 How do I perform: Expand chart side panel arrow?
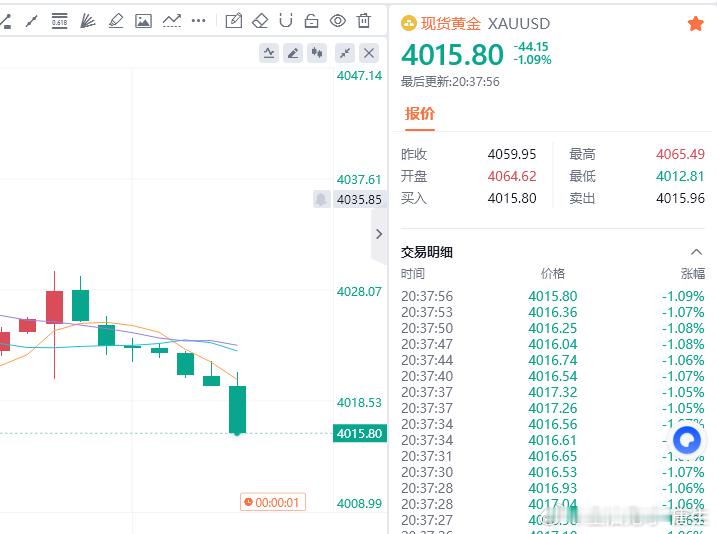click(379, 234)
